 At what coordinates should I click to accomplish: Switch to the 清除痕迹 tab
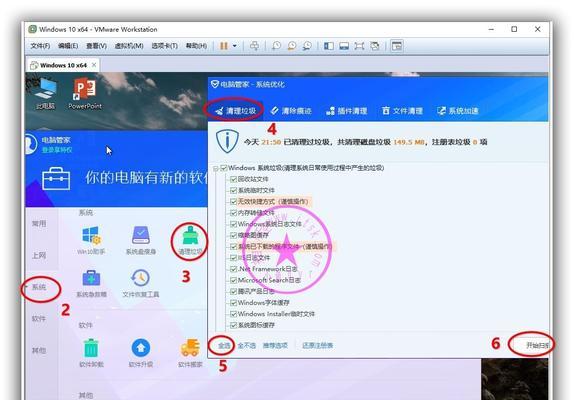click(x=291, y=111)
